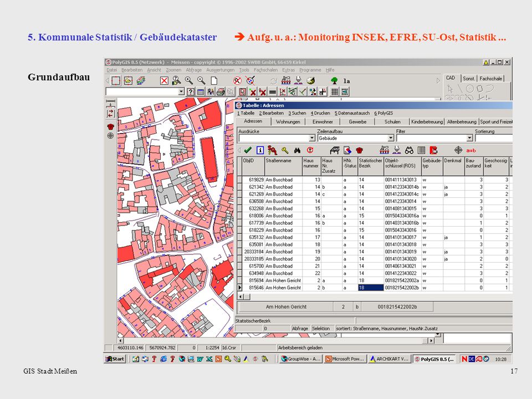Click the red a=b replace icon
Viewport: 532px width, 399px height.
(x=471, y=150)
